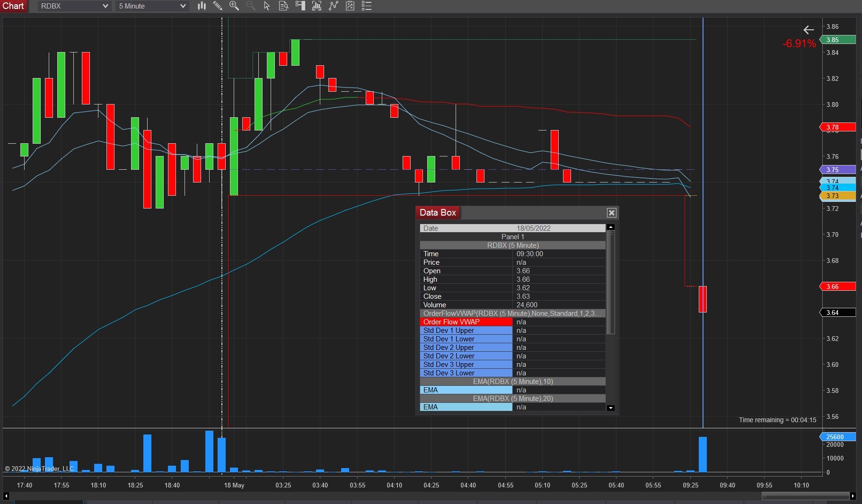Open the chart properties list icon
The height and width of the screenshot is (504, 862).
(x=367, y=6)
